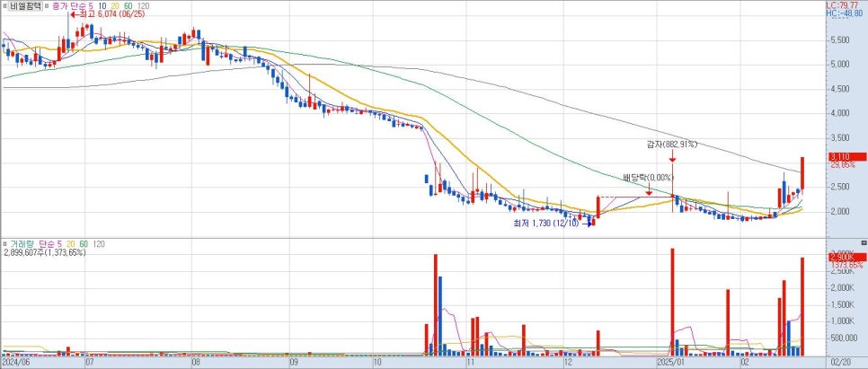The image size is (868, 369).
Task: Click the red 2,900K volume tag
Action: pyautogui.click(x=846, y=258)
